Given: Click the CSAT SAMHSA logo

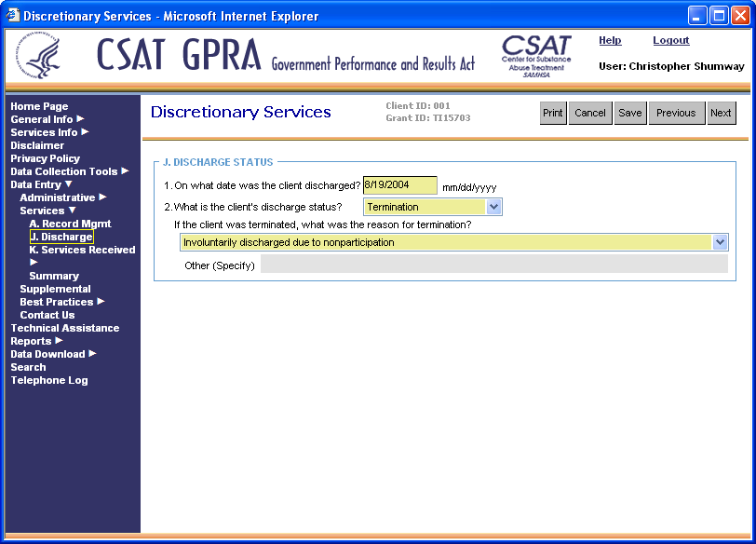Looking at the screenshot, I should [x=536, y=56].
